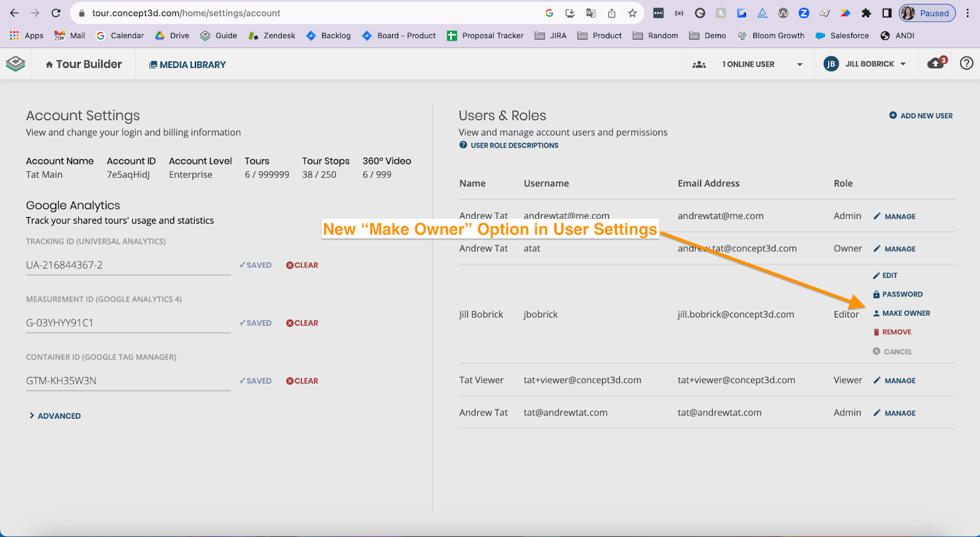The width and height of the screenshot is (980, 537).
Task: Manage the Tat Viewer user
Action: tap(894, 381)
